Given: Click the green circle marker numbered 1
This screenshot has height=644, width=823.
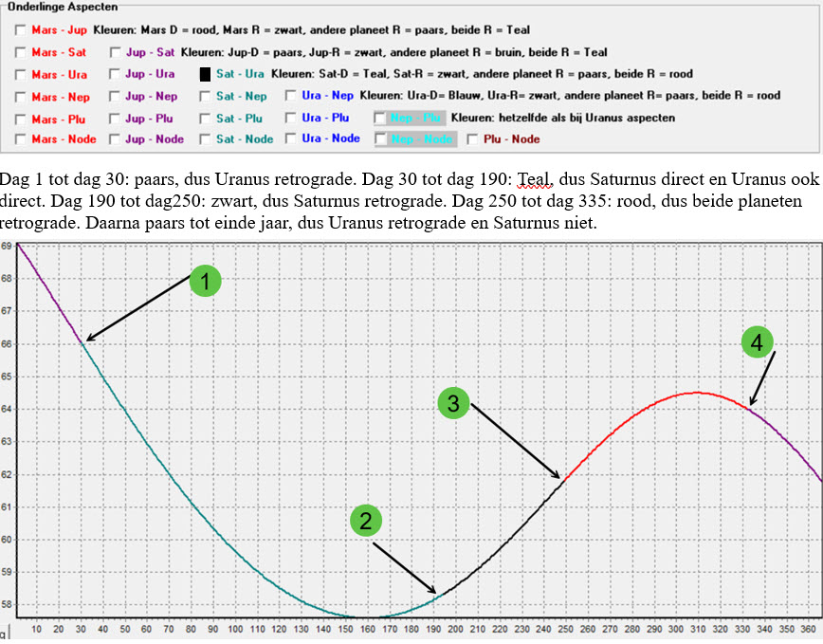Looking at the screenshot, I should (x=206, y=281).
